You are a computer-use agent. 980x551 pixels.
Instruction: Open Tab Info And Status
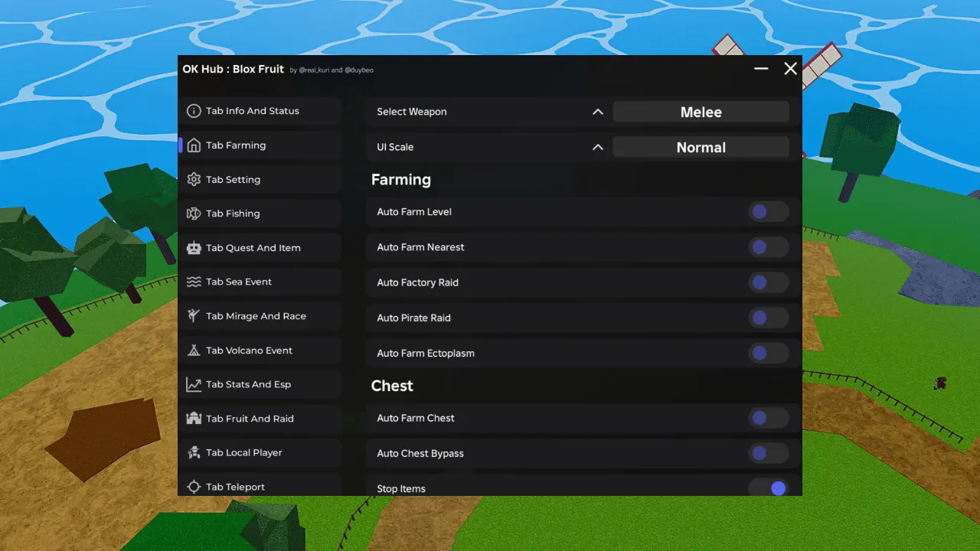260,111
